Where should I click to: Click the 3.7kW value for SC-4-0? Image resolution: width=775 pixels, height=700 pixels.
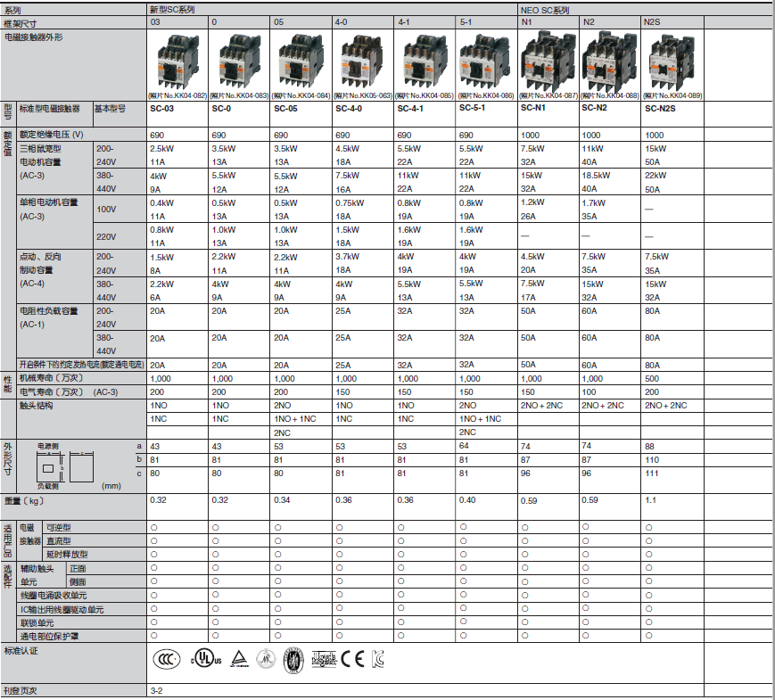click(x=347, y=257)
